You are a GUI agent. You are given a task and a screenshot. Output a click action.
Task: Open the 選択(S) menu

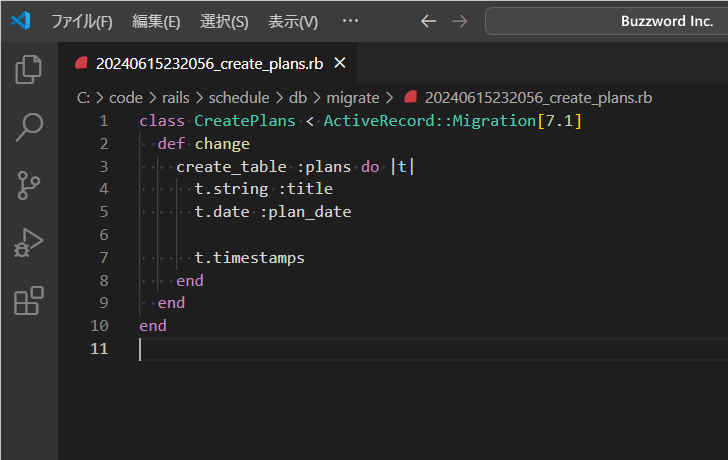[x=224, y=21]
